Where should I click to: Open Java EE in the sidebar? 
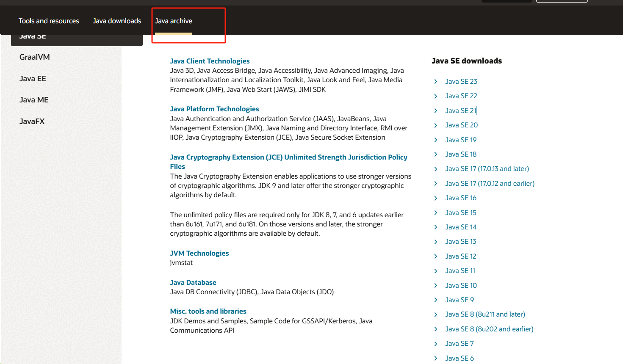33,79
